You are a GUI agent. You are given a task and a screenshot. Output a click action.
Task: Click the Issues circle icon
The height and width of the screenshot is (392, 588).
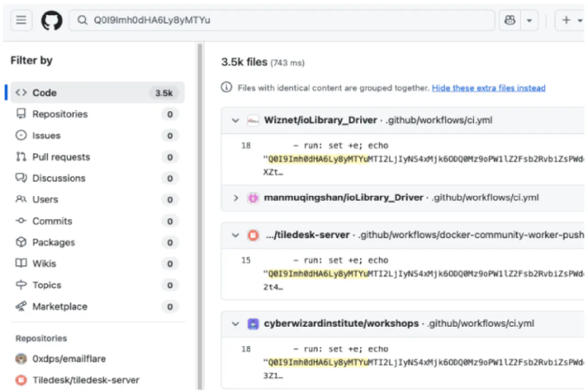pyautogui.click(x=21, y=136)
